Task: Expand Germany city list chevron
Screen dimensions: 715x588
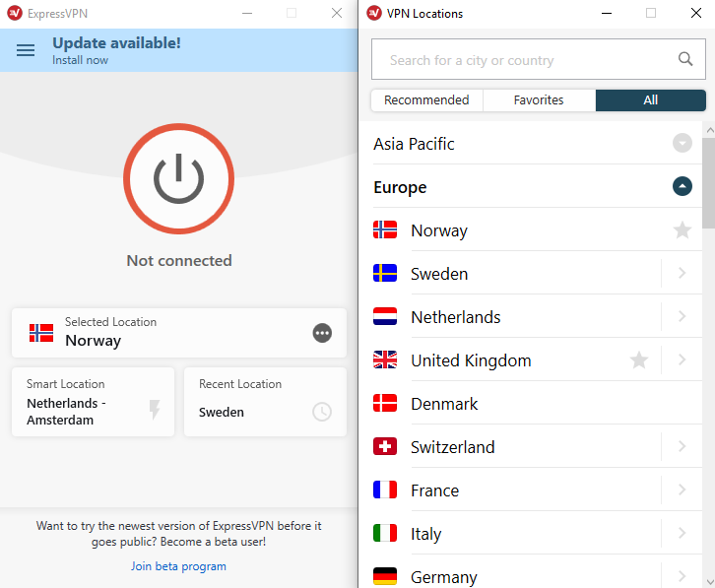Action: click(682, 576)
